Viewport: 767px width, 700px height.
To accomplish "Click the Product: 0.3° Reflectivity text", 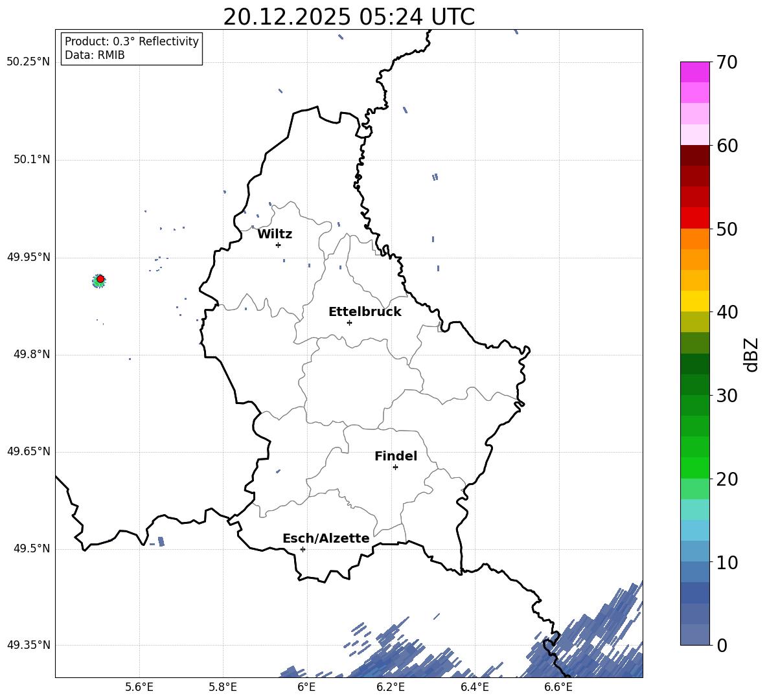I will point(132,41).
